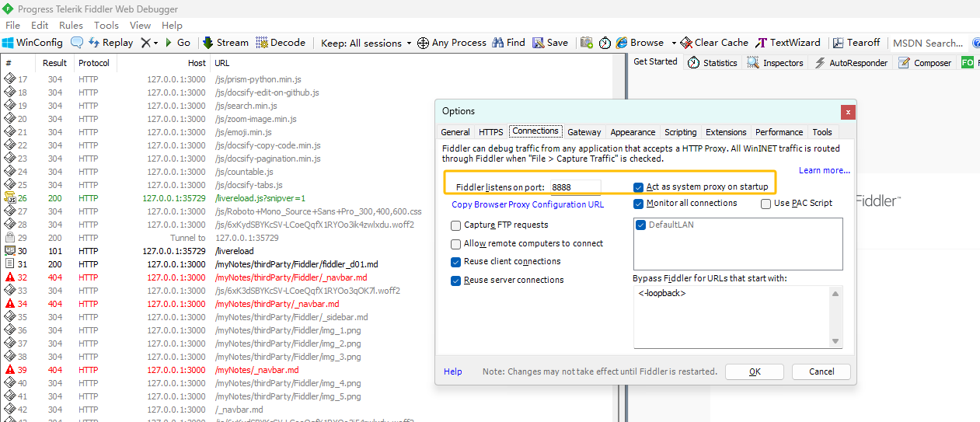Image resolution: width=980 pixels, height=422 pixels.
Task: Open the Find sessions tool
Action: tap(508, 43)
